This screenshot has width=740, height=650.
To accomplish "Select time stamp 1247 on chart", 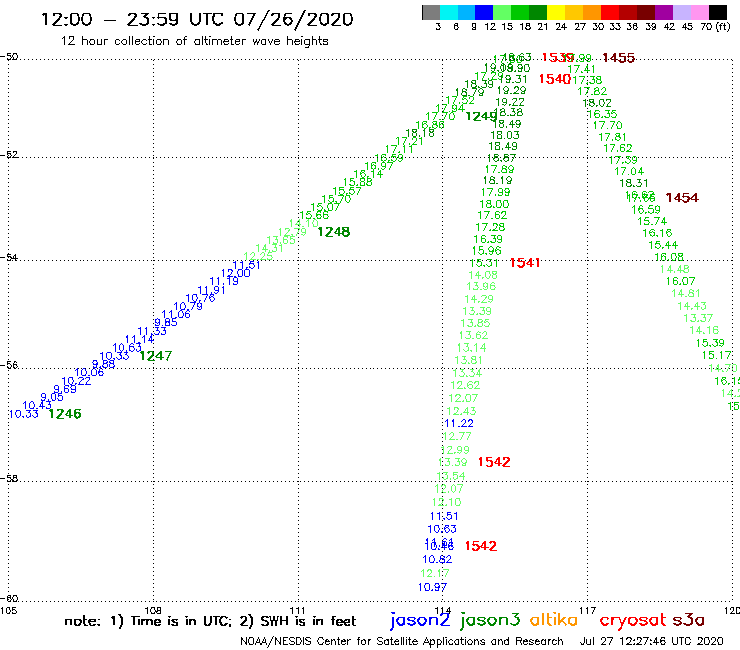I will (x=156, y=356).
